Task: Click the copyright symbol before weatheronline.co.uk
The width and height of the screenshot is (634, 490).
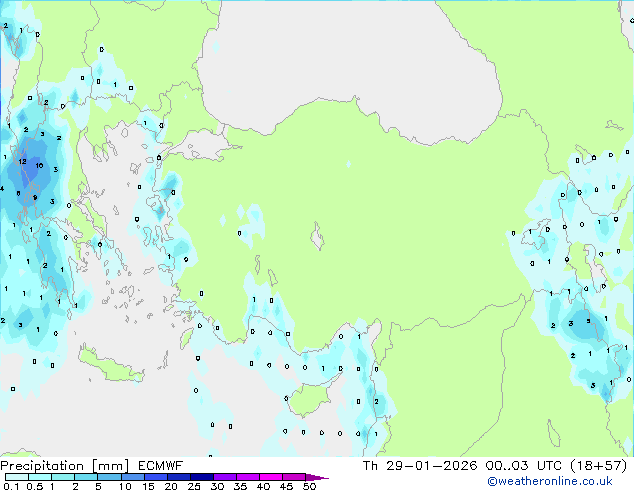Action: coord(491,481)
